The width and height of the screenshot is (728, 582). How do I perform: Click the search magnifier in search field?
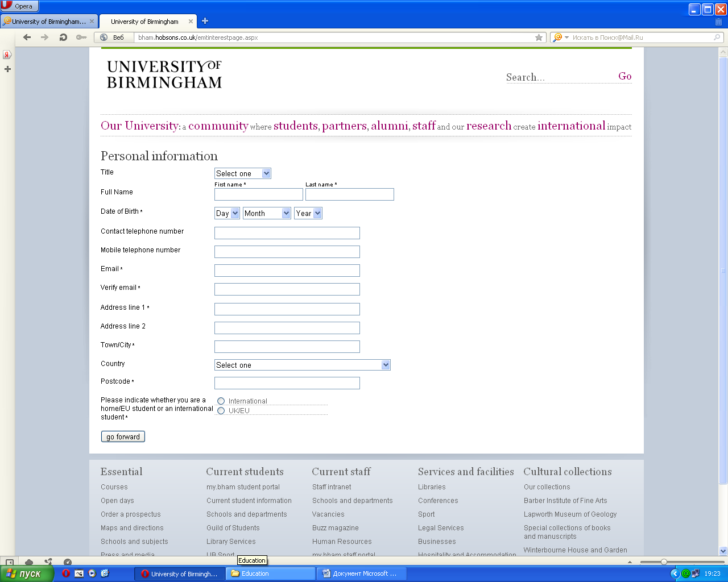coord(717,38)
